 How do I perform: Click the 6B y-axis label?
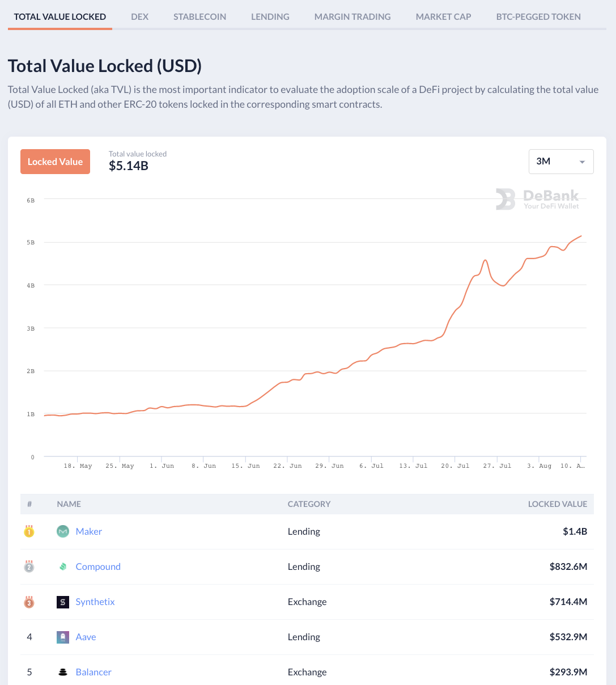click(x=31, y=200)
